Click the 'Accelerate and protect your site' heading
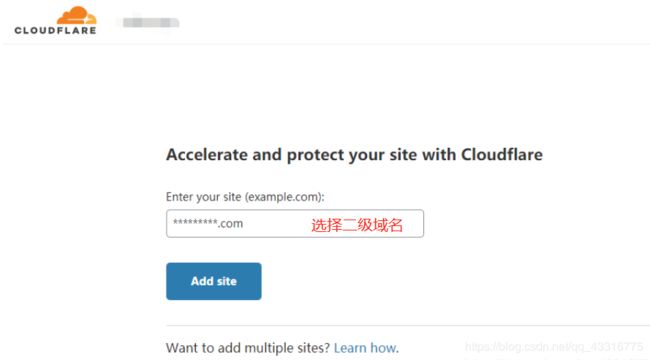 click(x=354, y=155)
